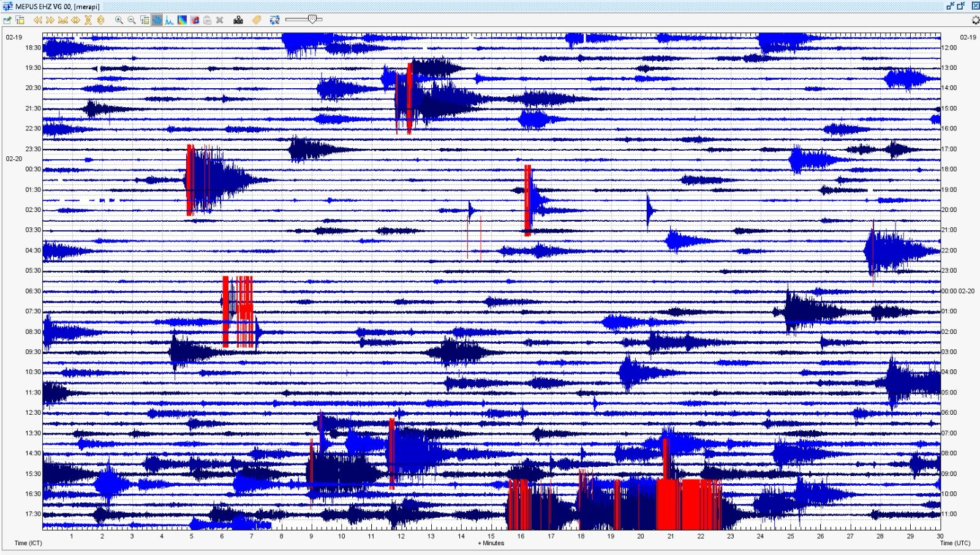This screenshot has width=980, height=555.
Task: Click the vertical compress (X-shaped) yellow icon
Action: pos(88,19)
